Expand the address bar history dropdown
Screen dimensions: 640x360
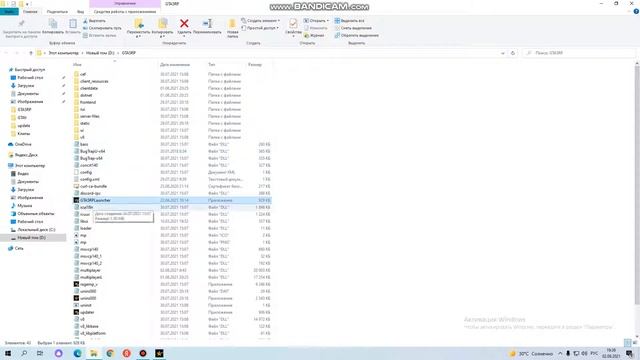click(x=502, y=53)
